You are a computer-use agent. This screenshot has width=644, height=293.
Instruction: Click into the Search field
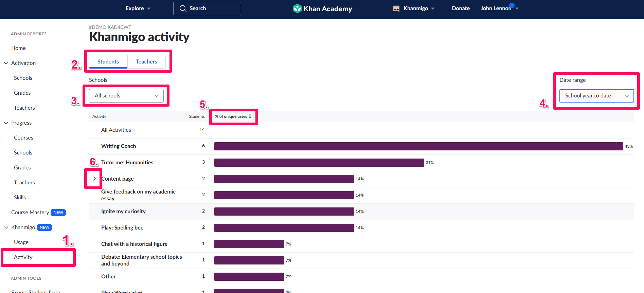point(207,8)
